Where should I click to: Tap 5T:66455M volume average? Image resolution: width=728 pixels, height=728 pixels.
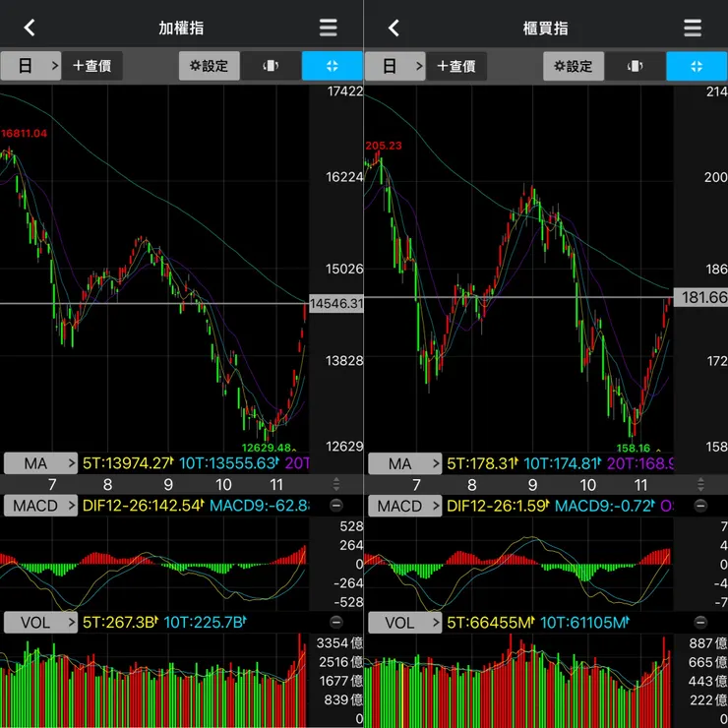[491, 622]
